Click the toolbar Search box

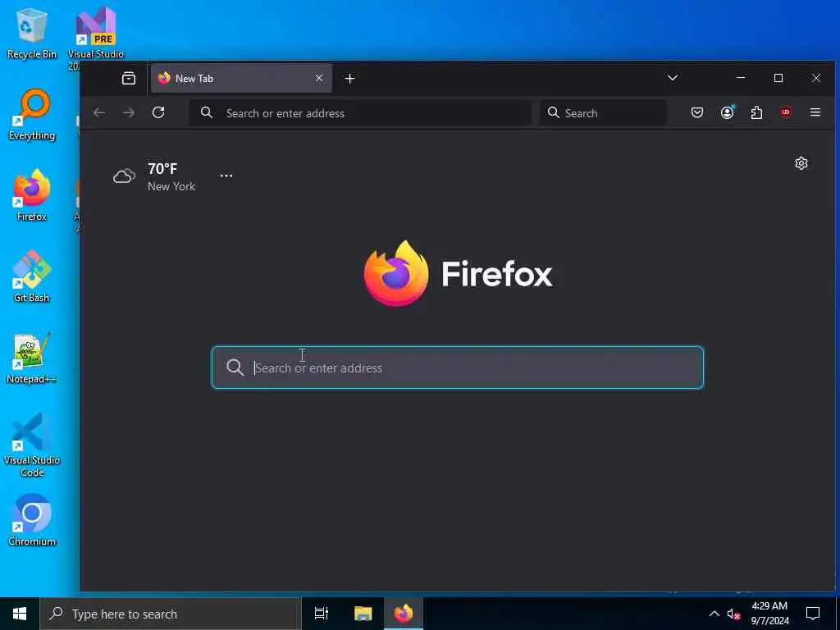[x=604, y=113]
